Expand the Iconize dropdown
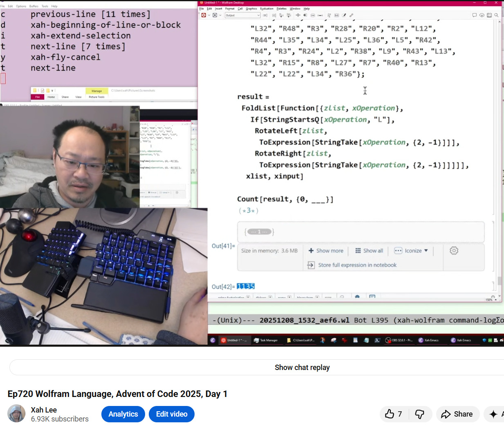The image size is (504, 426). coord(411,251)
